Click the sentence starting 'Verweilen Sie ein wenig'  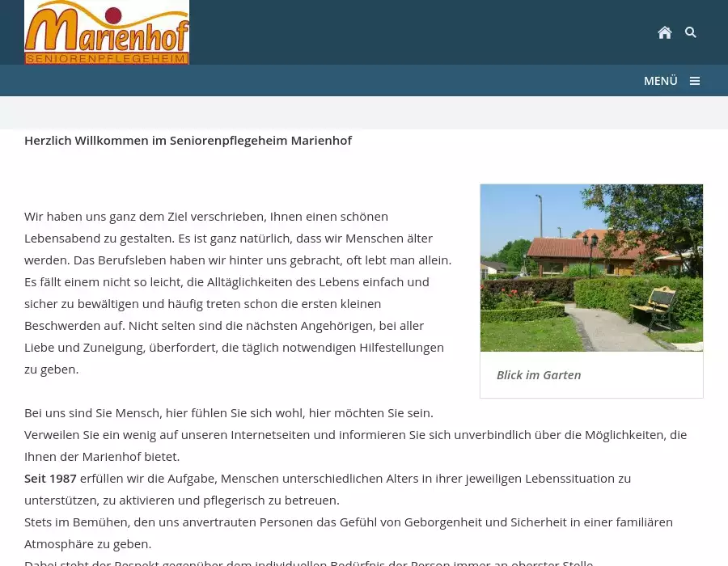[354, 435]
